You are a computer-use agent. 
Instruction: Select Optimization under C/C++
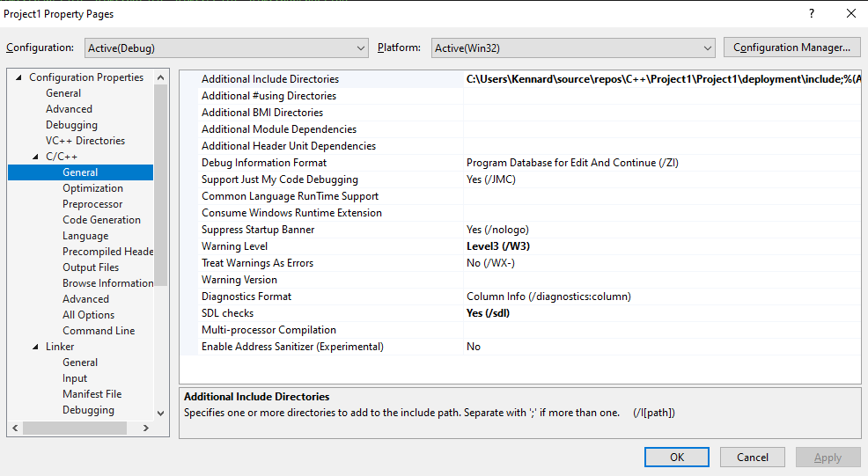point(92,188)
